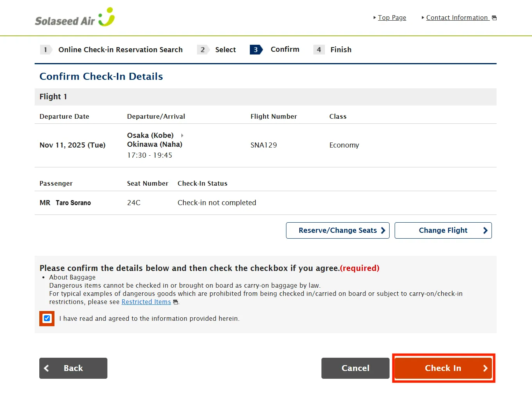Screen dimensions: 532x399
Task: Go to the Select step label
Action: click(225, 50)
